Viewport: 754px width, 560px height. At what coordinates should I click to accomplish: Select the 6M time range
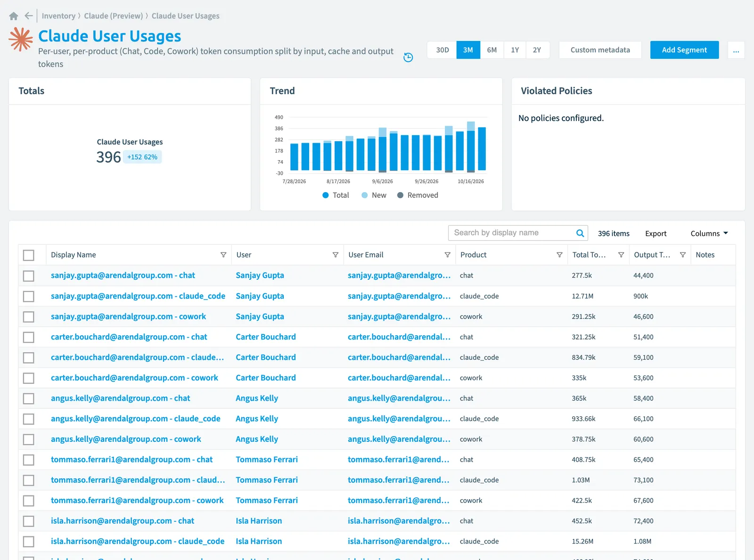click(492, 50)
